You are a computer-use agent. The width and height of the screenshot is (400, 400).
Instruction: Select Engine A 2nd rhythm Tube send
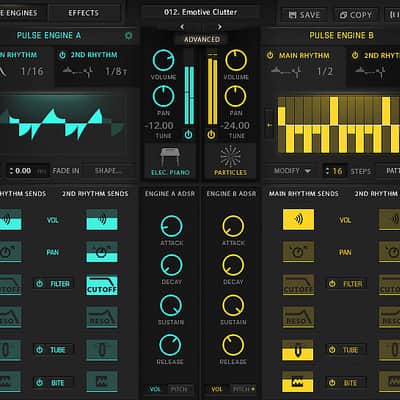click(102, 350)
